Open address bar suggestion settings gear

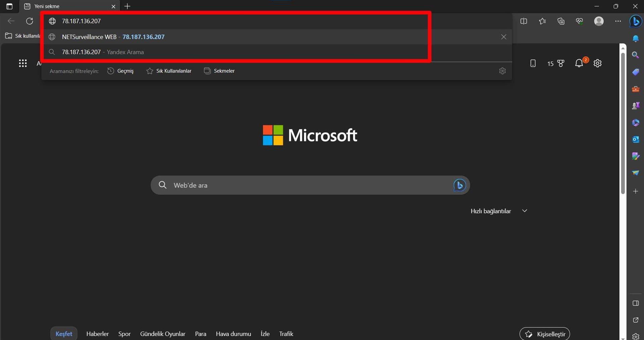pyautogui.click(x=502, y=71)
